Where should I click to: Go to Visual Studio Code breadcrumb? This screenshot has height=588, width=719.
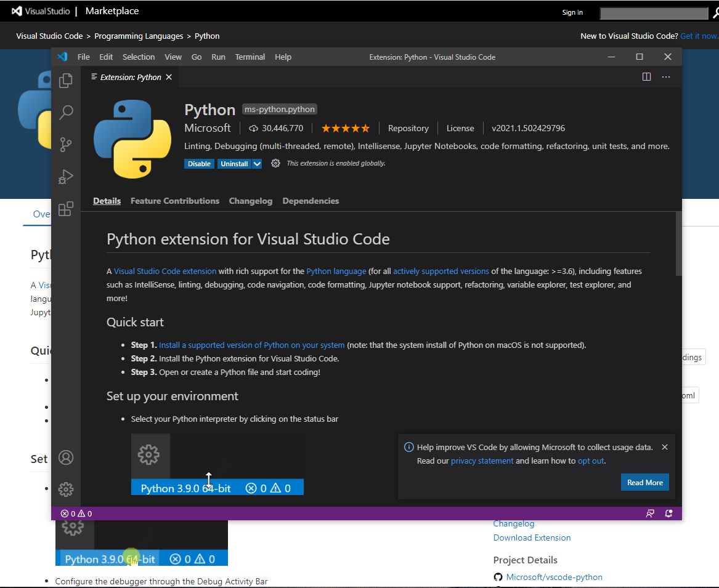click(49, 36)
